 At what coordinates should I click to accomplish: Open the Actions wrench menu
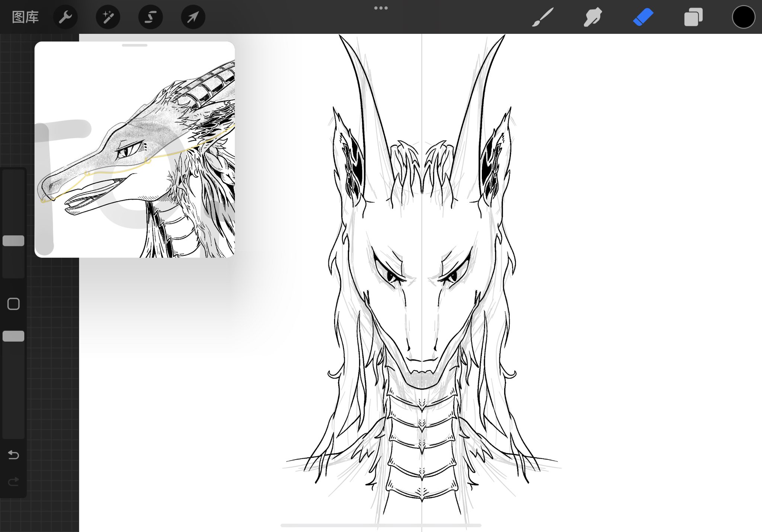[x=65, y=17]
